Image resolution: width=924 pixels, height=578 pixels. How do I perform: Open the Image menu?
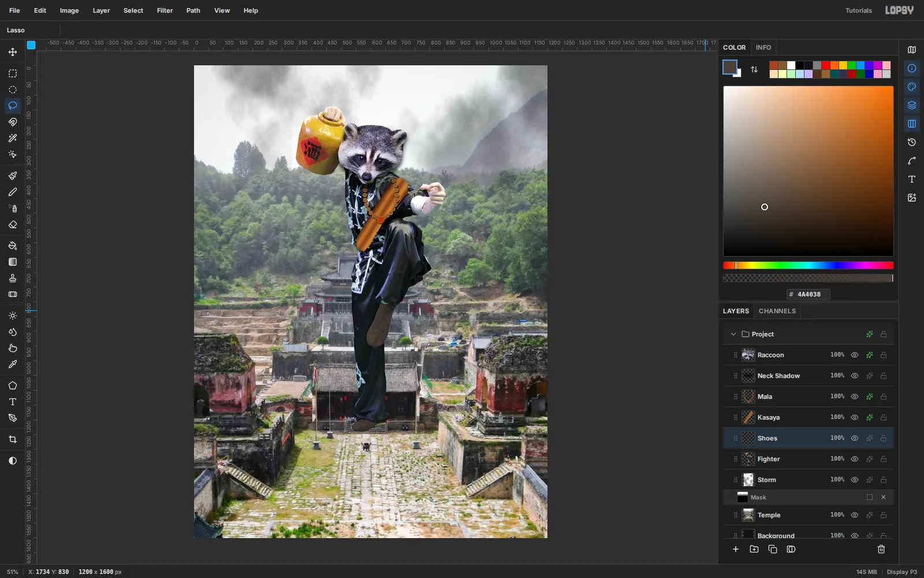[x=69, y=10]
